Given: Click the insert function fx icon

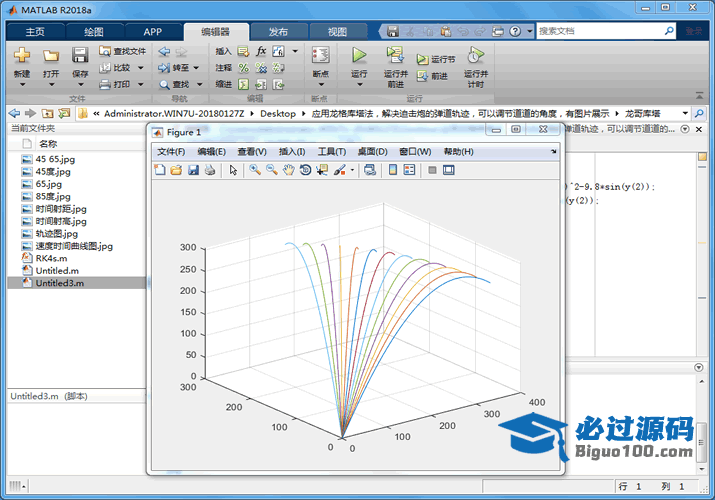Looking at the screenshot, I should (x=261, y=51).
